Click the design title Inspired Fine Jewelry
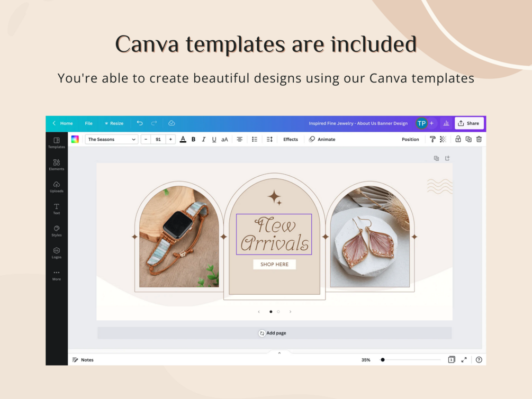532x399 pixels. pyautogui.click(x=358, y=123)
